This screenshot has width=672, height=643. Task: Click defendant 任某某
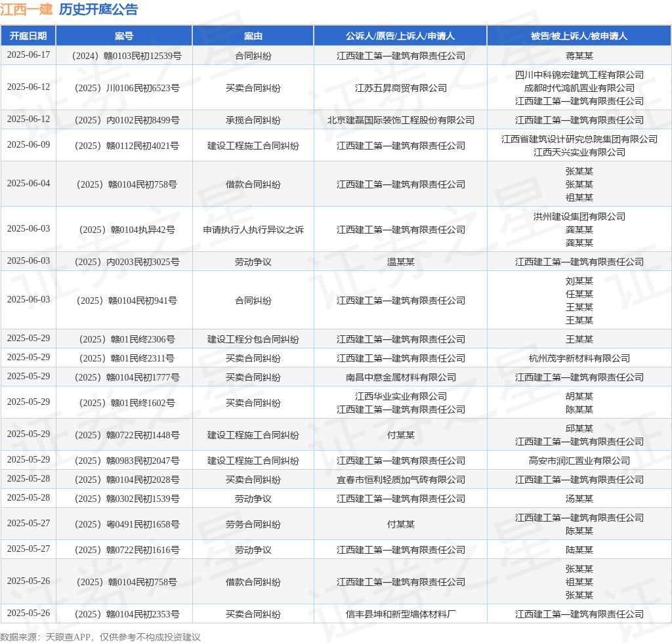click(579, 295)
